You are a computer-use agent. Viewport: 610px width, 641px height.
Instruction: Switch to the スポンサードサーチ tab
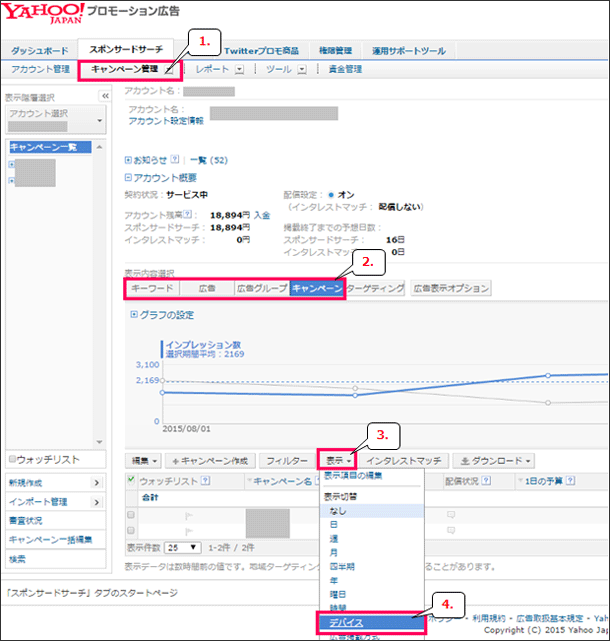pos(126,49)
